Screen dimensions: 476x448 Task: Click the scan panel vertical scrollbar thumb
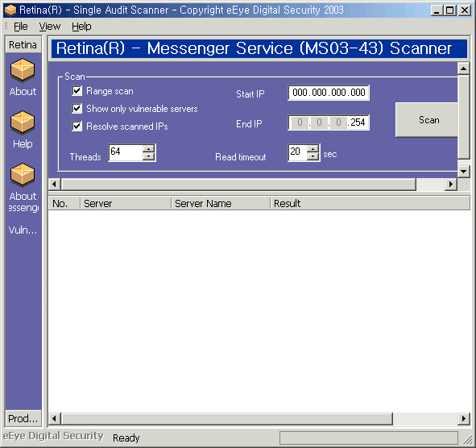click(464, 117)
